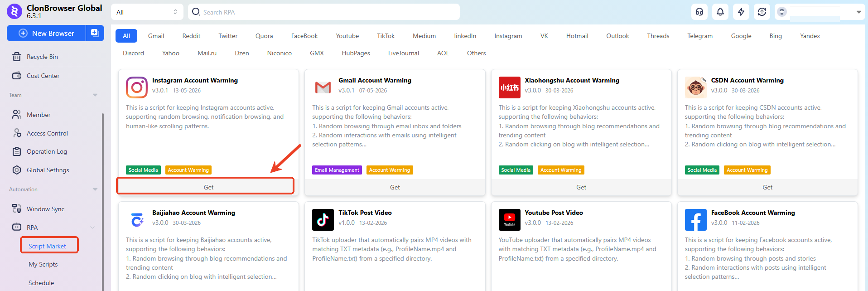
Task: Click the ClonBrowser logo icon
Action: 14,11
